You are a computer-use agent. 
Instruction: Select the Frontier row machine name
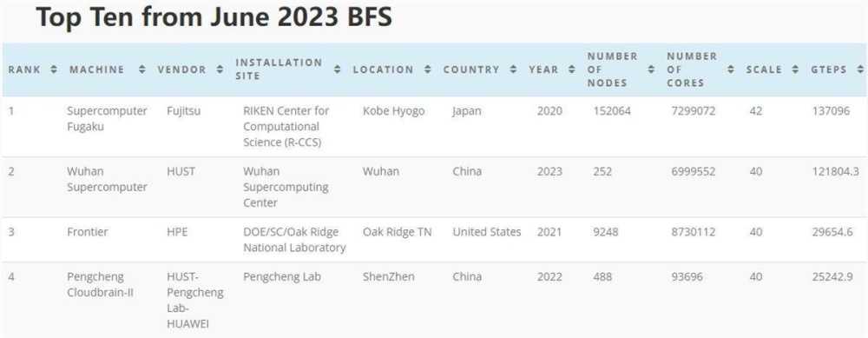[88, 232]
